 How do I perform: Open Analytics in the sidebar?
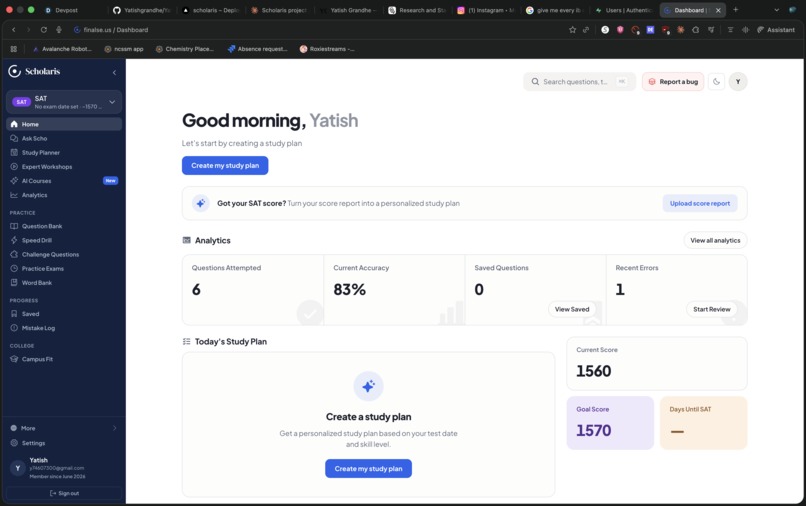pos(64,195)
